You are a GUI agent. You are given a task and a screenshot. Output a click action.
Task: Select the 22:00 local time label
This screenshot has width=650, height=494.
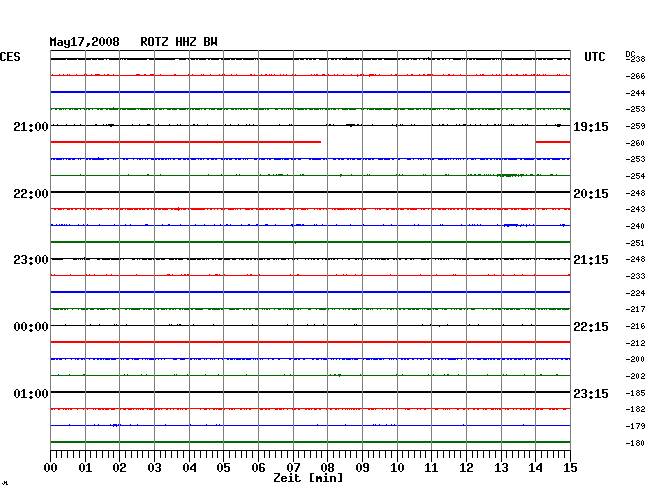(31, 194)
